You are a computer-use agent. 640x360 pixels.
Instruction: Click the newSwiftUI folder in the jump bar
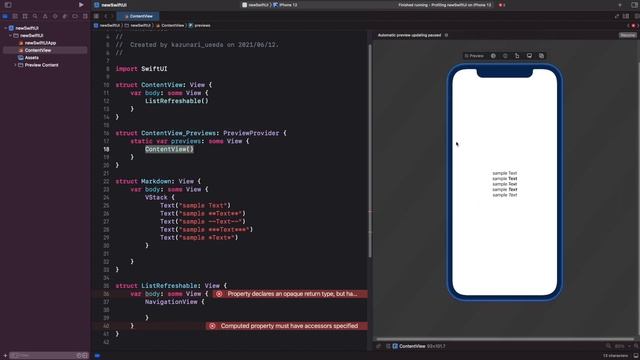coord(138,25)
